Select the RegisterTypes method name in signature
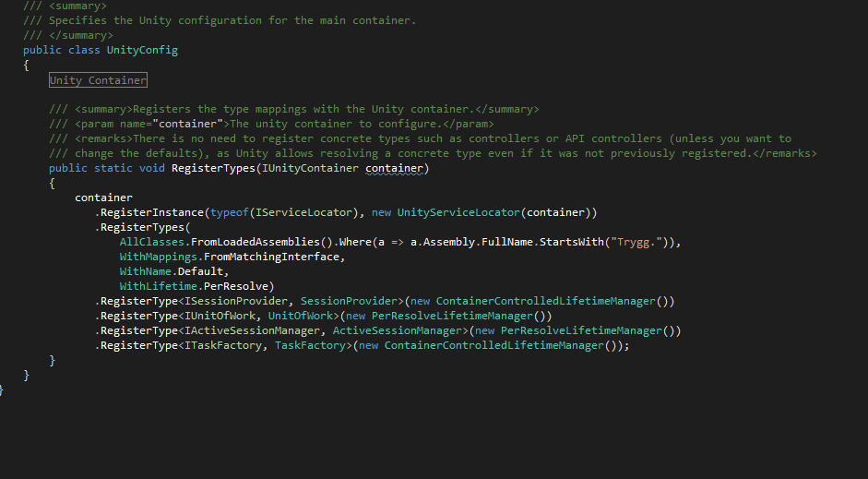This screenshot has width=868, height=479. click(x=213, y=168)
